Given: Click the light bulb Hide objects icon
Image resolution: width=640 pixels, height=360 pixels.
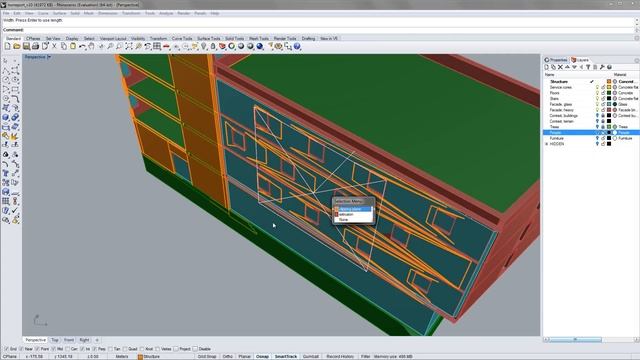Looking at the screenshot, I should (x=204, y=47).
